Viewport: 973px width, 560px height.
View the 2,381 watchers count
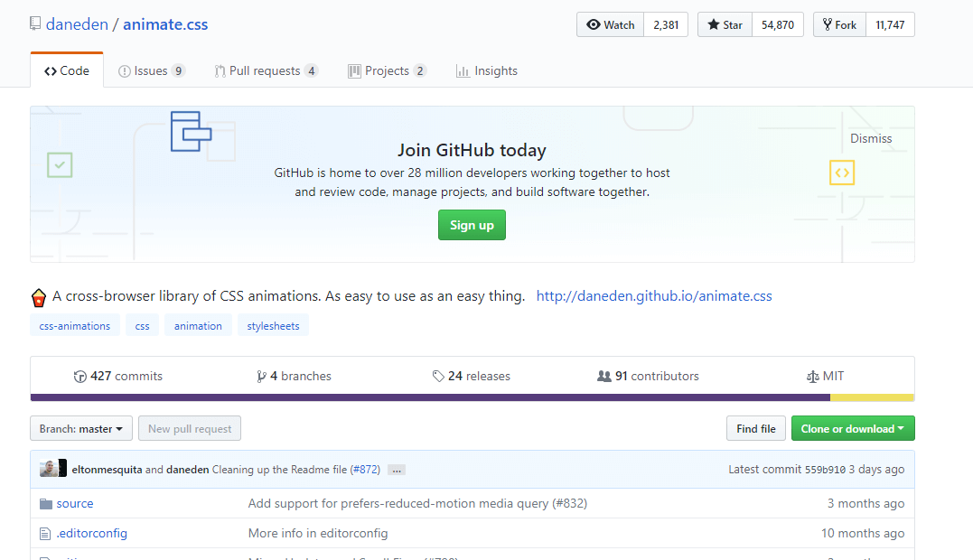[666, 24]
